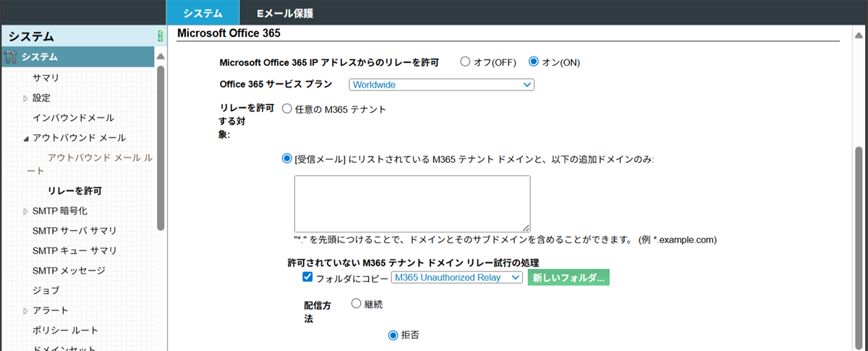The height and width of the screenshot is (351, 868).
Task: Open インバウンドメール in the sidebar
Action: pyautogui.click(x=73, y=117)
